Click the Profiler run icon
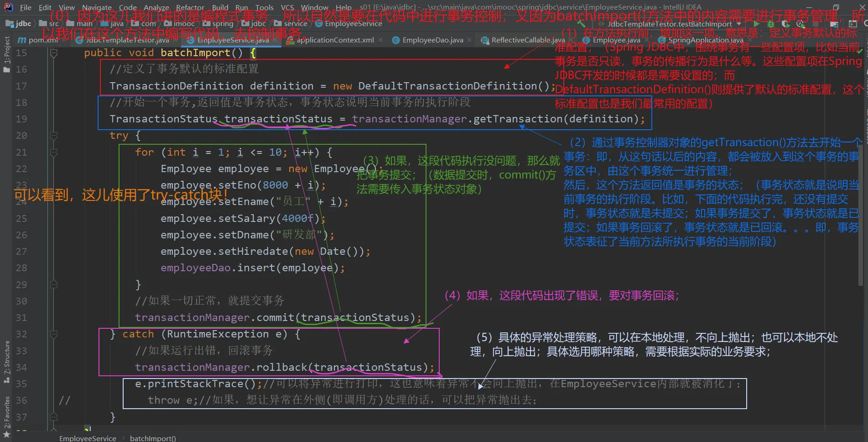Viewport: 868px width, 442px height. (x=800, y=24)
